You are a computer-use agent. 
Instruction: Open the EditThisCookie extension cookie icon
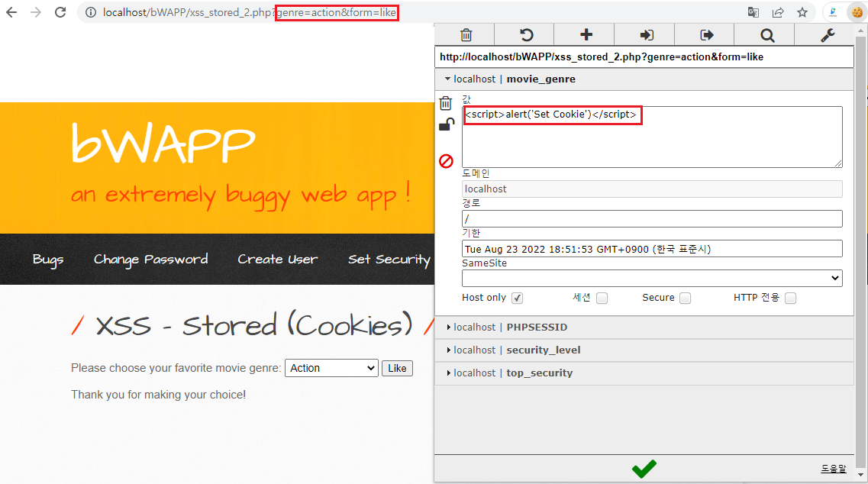pos(857,12)
